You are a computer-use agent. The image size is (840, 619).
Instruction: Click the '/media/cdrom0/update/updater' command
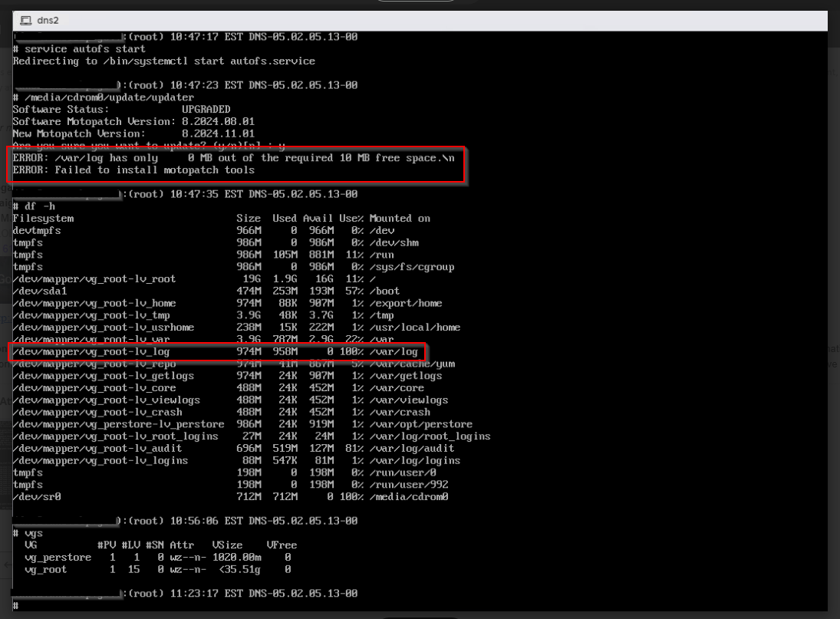[x=104, y=97]
